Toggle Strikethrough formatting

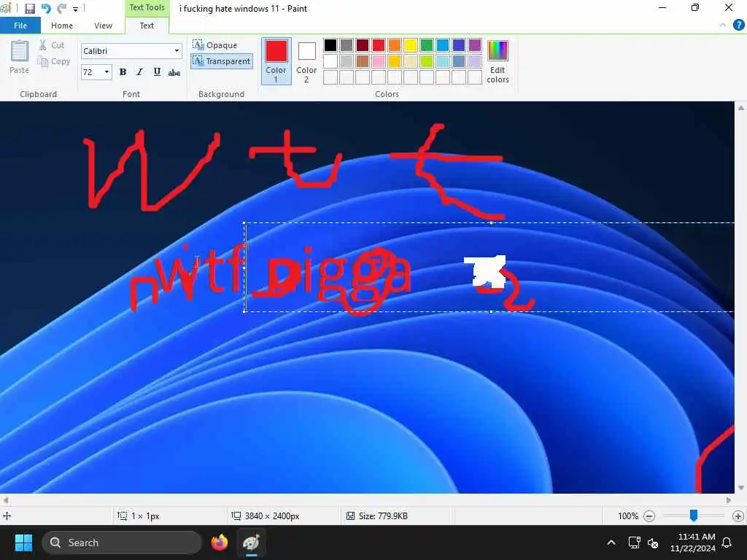click(x=174, y=72)
